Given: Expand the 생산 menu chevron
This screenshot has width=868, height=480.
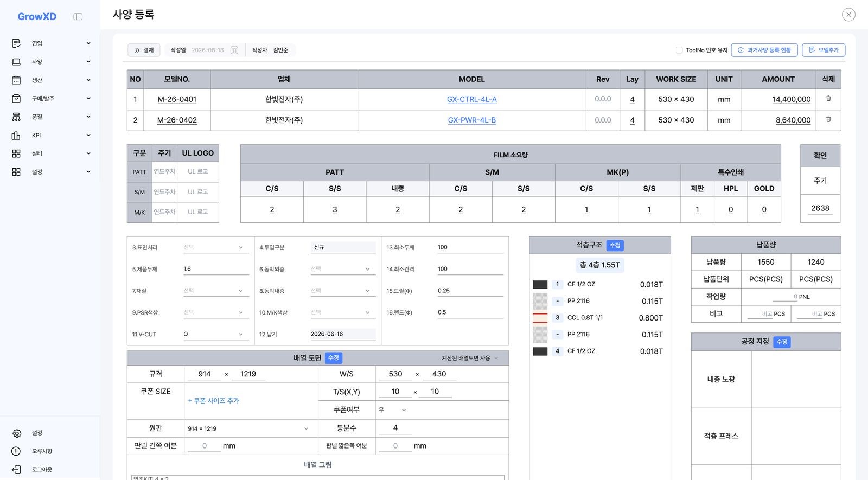Looking at the screenshot, I should coord(88,80).
